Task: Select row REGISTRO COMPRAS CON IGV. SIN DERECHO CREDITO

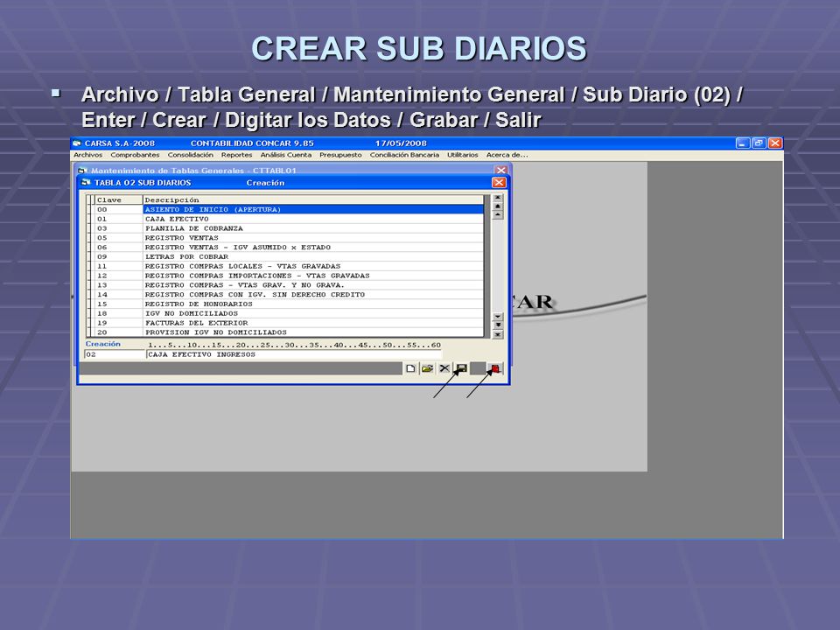Action: tap(290, 295)
